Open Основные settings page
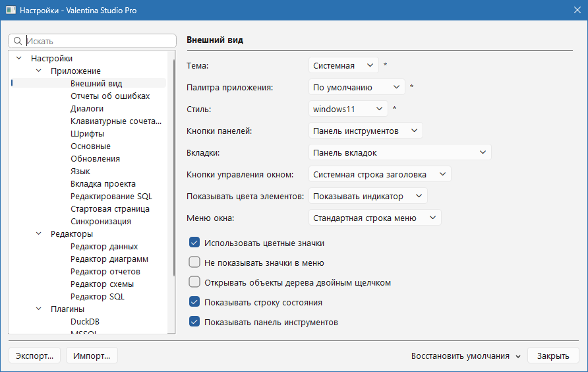Screen dimensions: 588x372 pos(90,146)
